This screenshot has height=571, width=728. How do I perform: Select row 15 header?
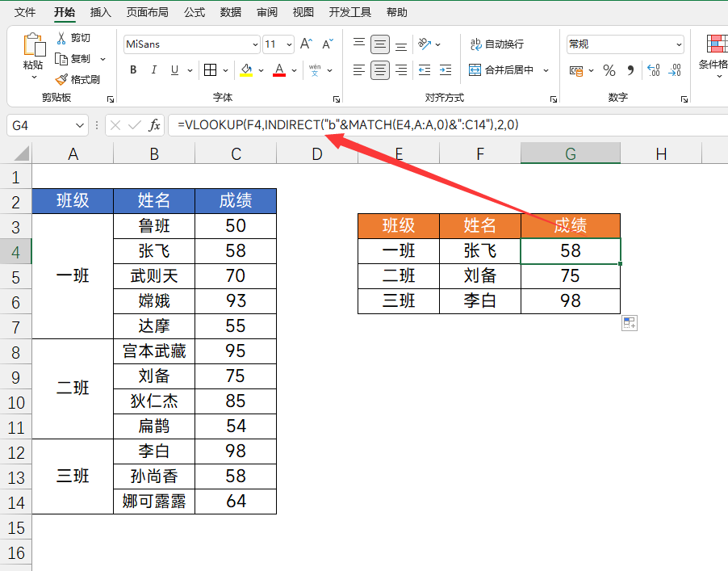16,528
